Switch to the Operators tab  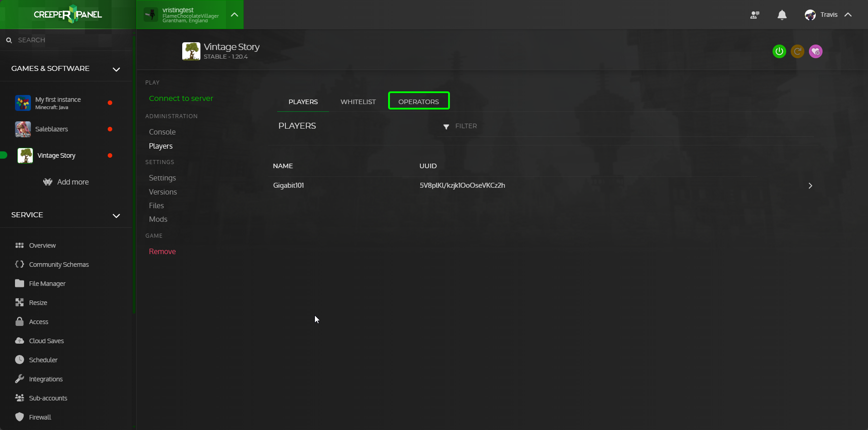pos(419,101)
